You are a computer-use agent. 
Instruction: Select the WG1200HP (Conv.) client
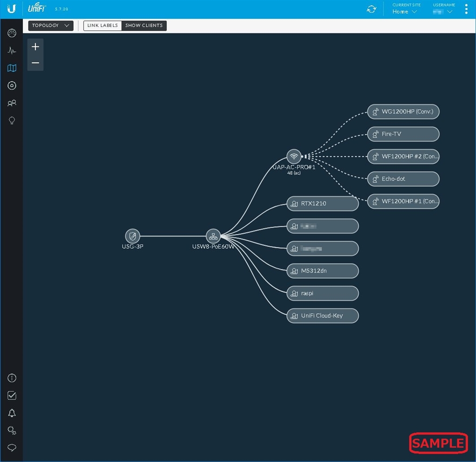[x=403, y=112]
